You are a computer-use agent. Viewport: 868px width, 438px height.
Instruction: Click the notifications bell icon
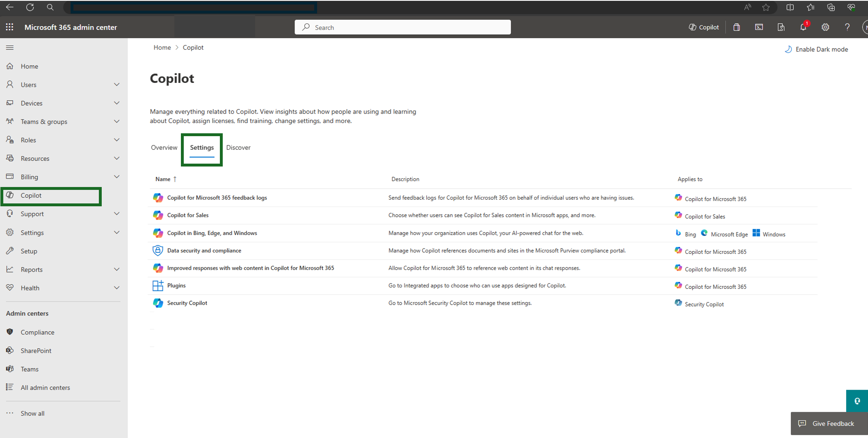(x=803, y=27)
